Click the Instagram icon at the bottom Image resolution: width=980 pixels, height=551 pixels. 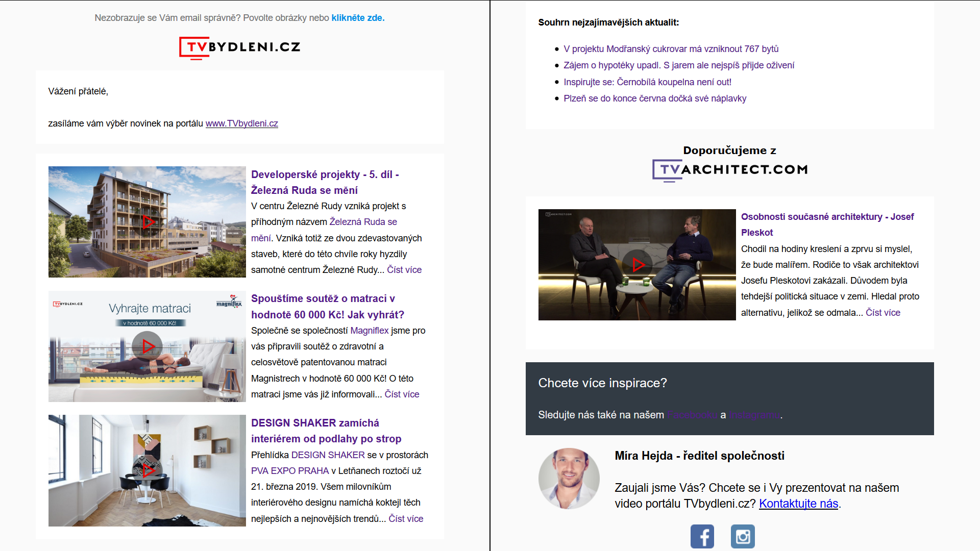click(x=743, y=536)
